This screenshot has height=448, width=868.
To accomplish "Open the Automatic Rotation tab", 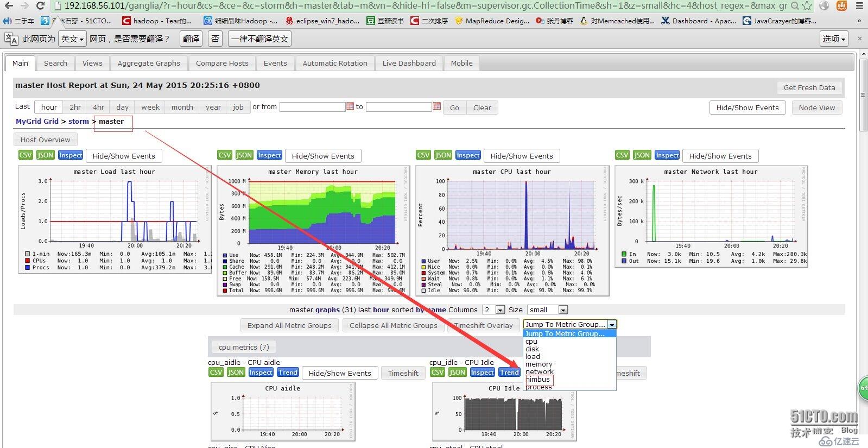I will coord(335,63).
